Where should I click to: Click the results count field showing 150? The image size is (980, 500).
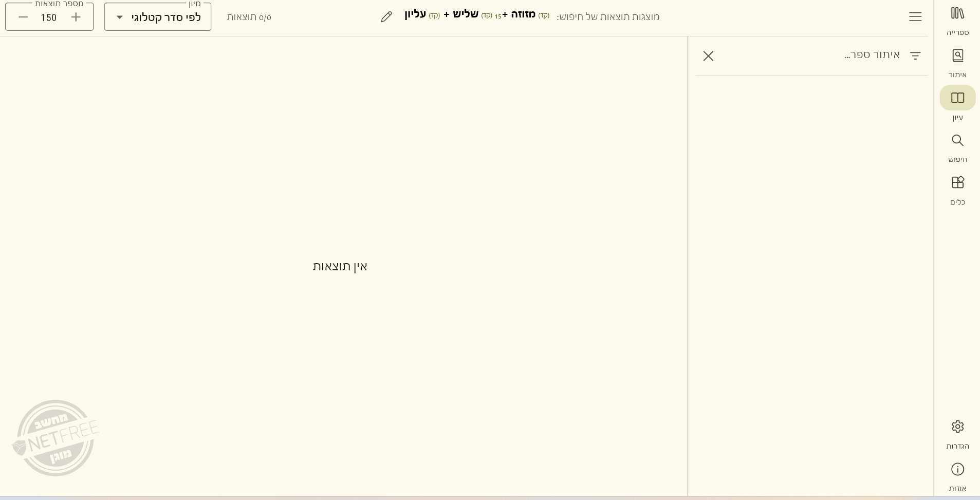point(49,18)
